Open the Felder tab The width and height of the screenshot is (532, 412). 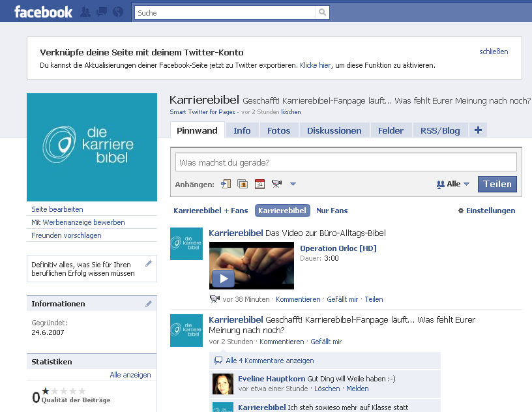coord(391,130)
